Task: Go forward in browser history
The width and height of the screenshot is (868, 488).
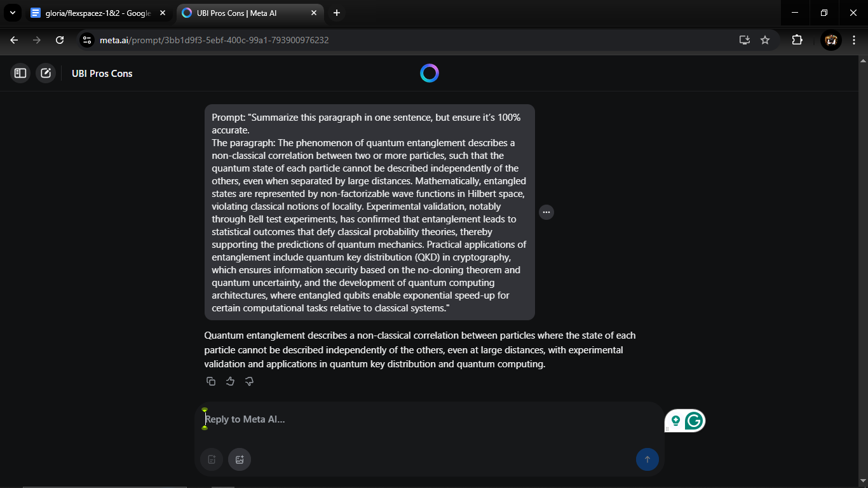Action: click(x=37, y=40)
